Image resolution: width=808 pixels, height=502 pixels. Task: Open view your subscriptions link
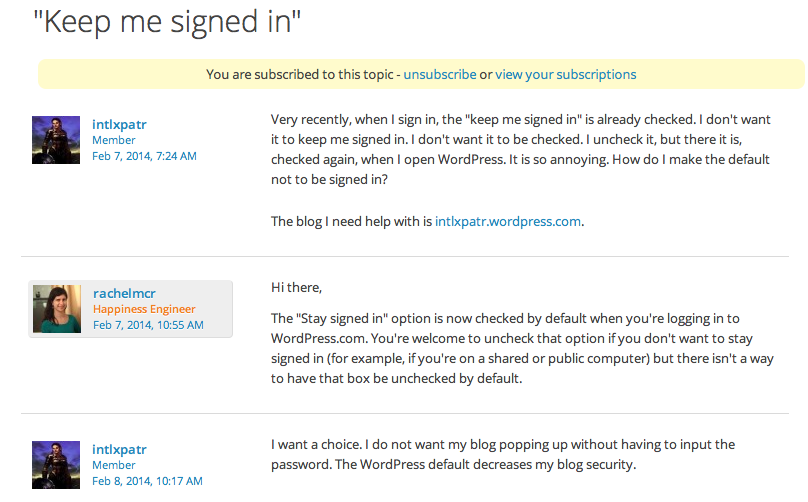(565, 74)
